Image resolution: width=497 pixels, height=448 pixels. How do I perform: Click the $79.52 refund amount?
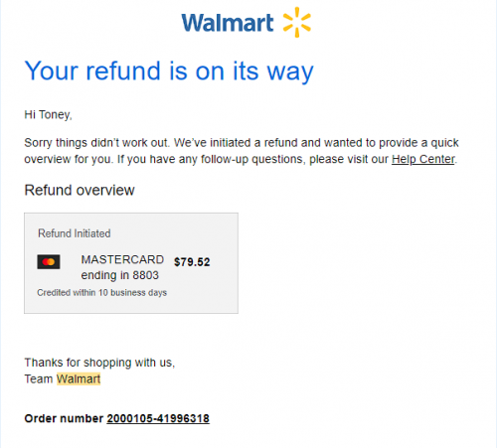pyautogui.click(x=192, y=262)
